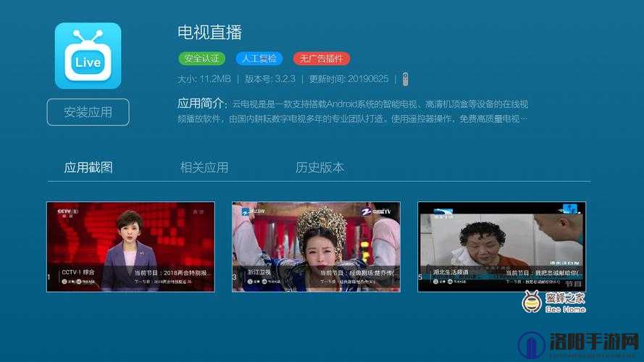The image size is (644, 362).
Task: Open the 湖北生活频道 screenshot thumbnail
Action: [501, 247]
